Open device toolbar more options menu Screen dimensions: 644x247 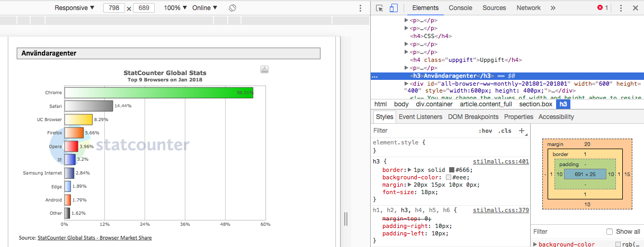360,8
